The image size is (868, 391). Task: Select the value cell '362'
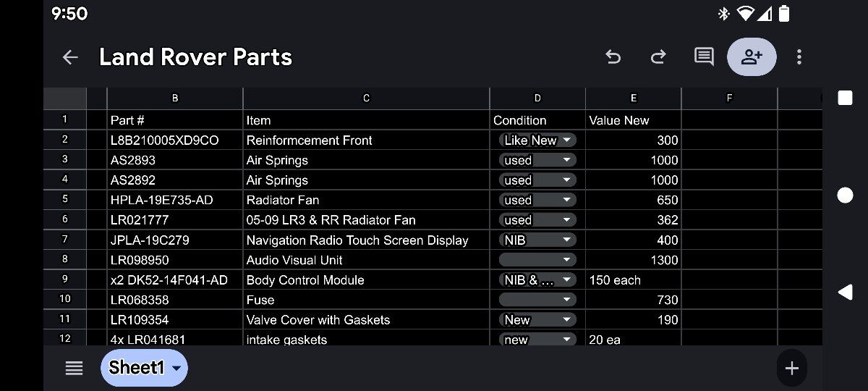coord(634,220)
